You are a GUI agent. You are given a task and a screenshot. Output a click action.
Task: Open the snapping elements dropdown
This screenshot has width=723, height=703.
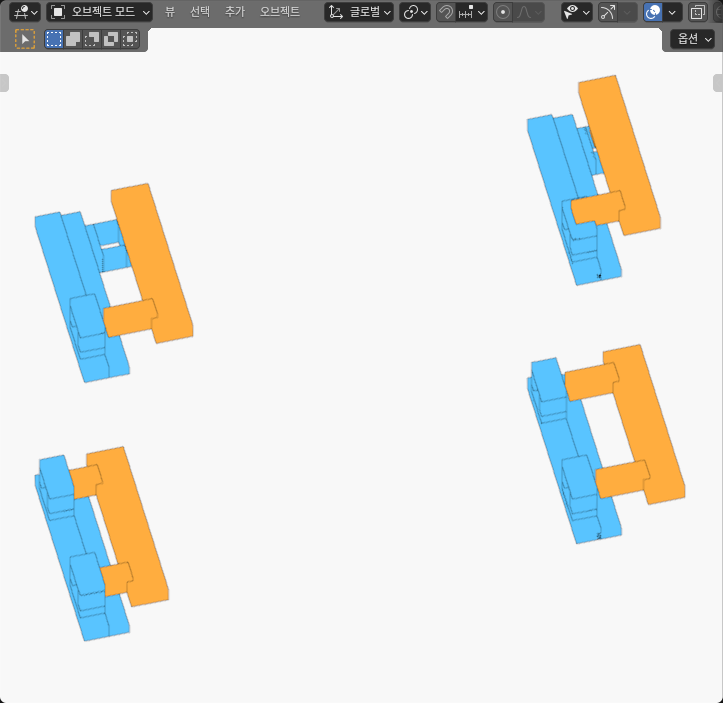pos(471,12)
